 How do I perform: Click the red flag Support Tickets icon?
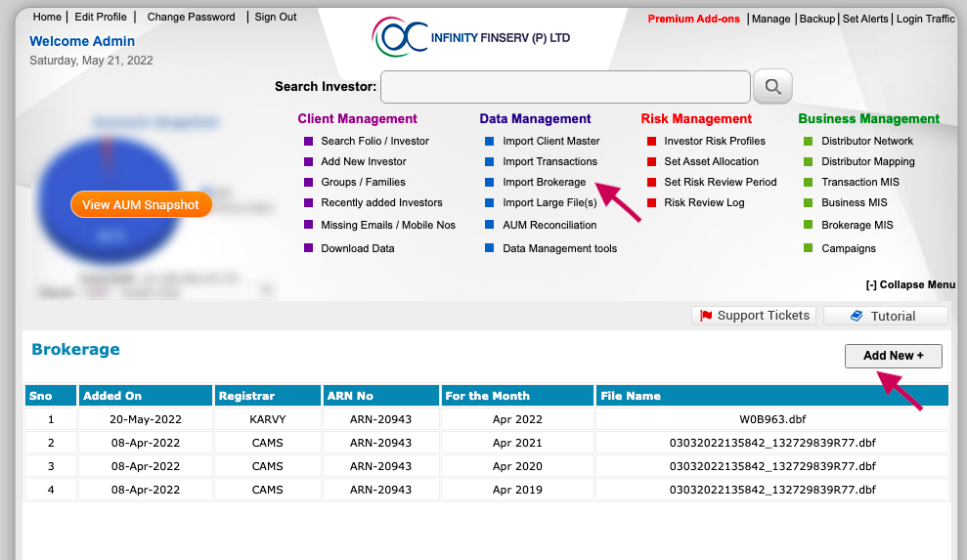[x=706, y=316]
